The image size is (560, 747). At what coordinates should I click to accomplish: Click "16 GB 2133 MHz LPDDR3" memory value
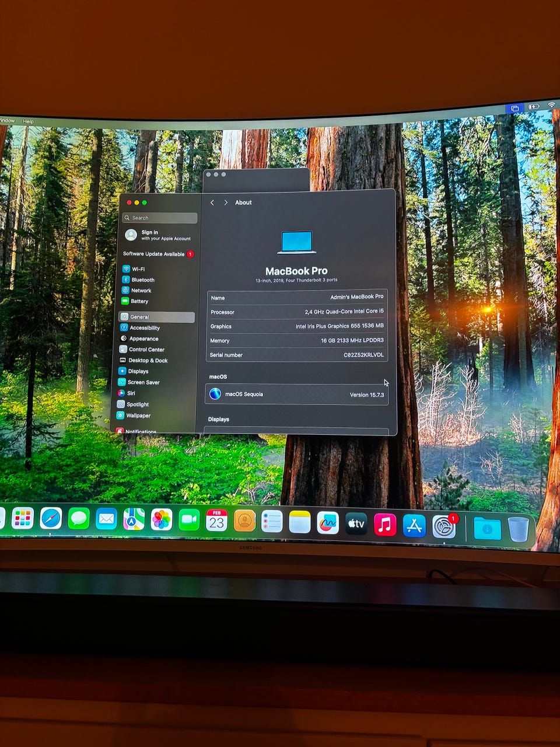pyautogui.click(x=352, y=340)
